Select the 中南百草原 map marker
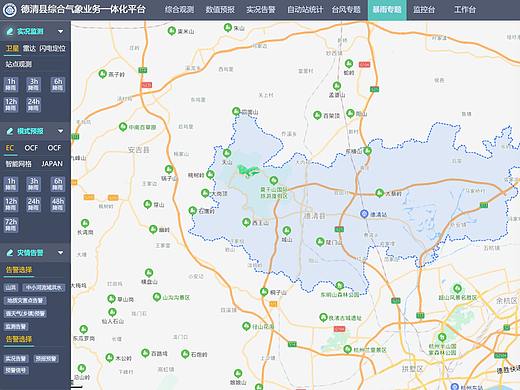520x390 pixels. 123,126
